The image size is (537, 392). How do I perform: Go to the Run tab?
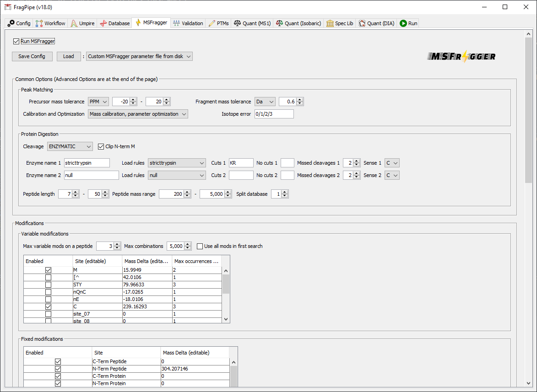tap(408, 23)
